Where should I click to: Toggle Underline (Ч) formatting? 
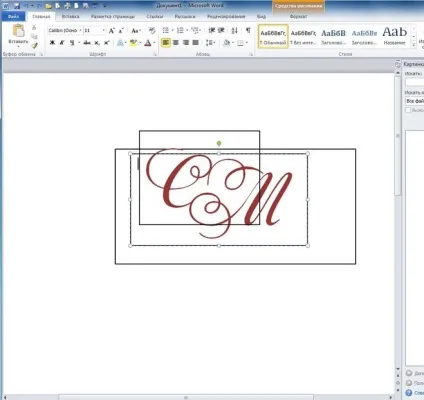tap(72, 43)
